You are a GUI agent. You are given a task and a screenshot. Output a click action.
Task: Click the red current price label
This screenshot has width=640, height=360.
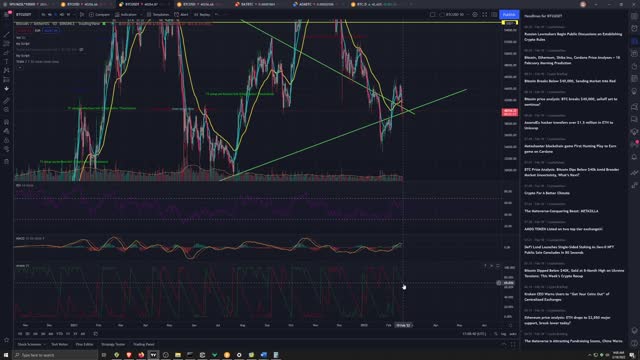509,112
